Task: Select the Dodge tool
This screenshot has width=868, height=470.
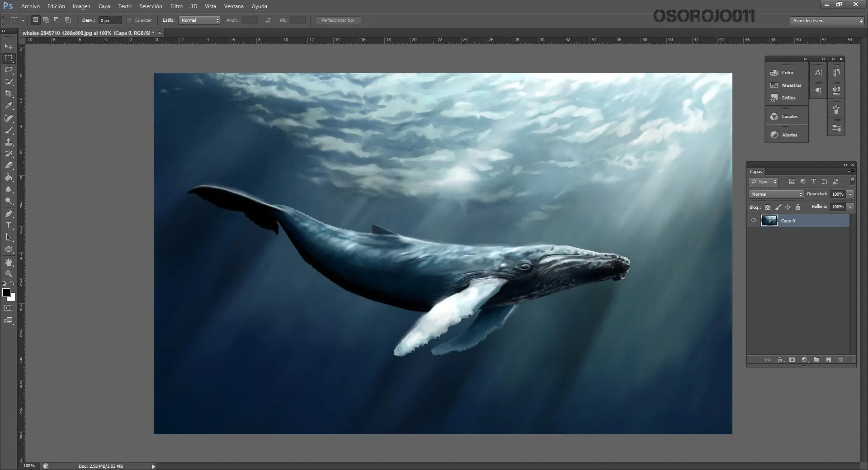Action: pos(9,201)
